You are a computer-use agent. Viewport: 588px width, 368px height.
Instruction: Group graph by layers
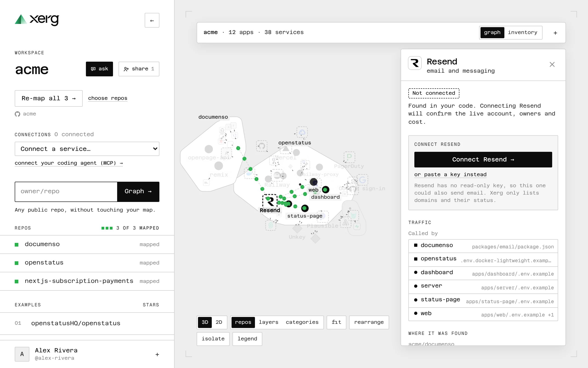pos(269,322)
